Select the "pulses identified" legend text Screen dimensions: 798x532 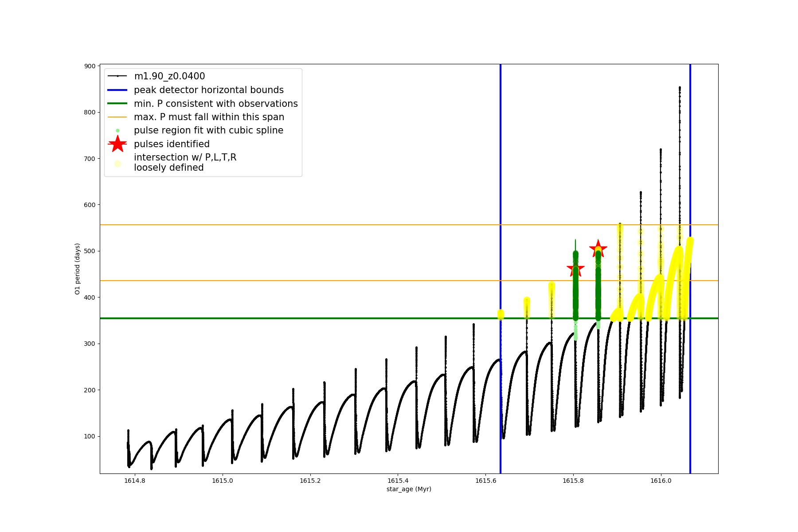tap(172, 144)
